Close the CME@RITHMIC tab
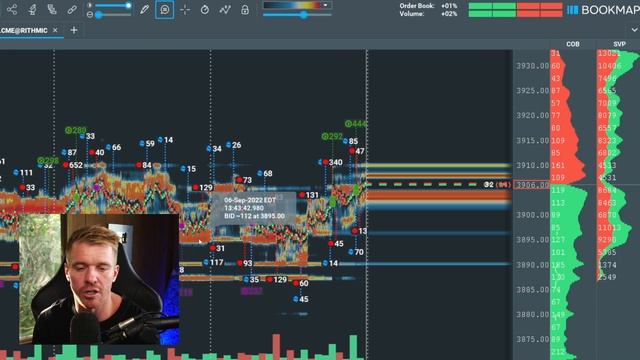This screenshot has height=360, width=640. click(x=55, y=30)
